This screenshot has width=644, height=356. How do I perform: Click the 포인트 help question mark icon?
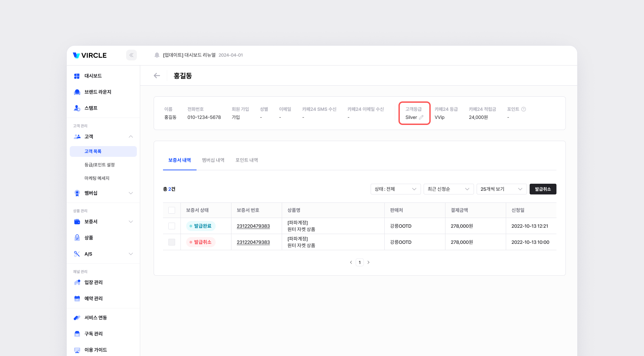[x=524, y=109]
